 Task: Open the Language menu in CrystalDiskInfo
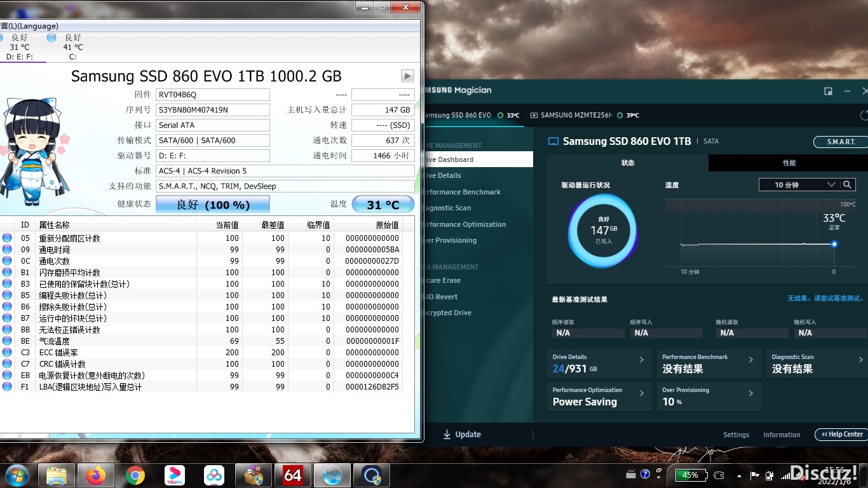pos(29,26)
